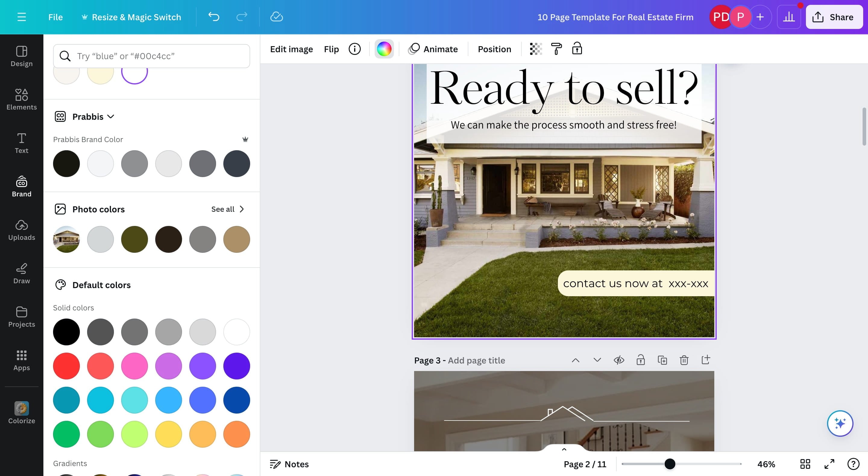See all photo colors
This screenshot has width=868, height=476.
(228, 209)
